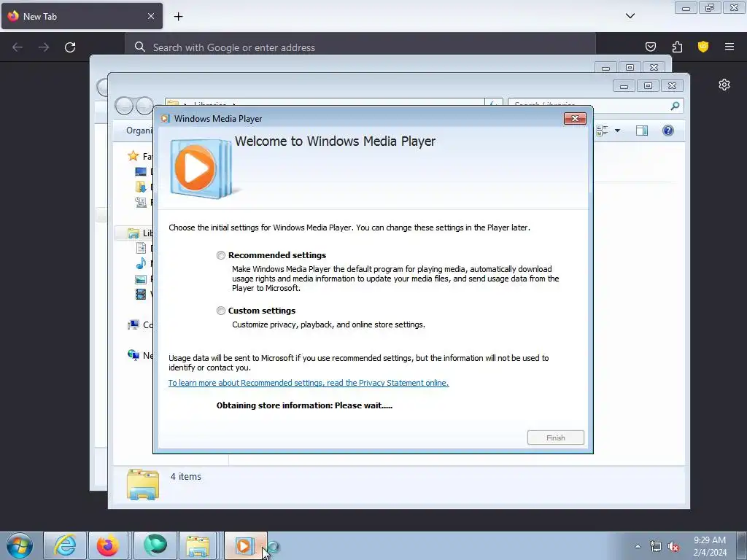Click Explorer back navigation button
Viewport: 747px width, 560px height.
[124, 106]
